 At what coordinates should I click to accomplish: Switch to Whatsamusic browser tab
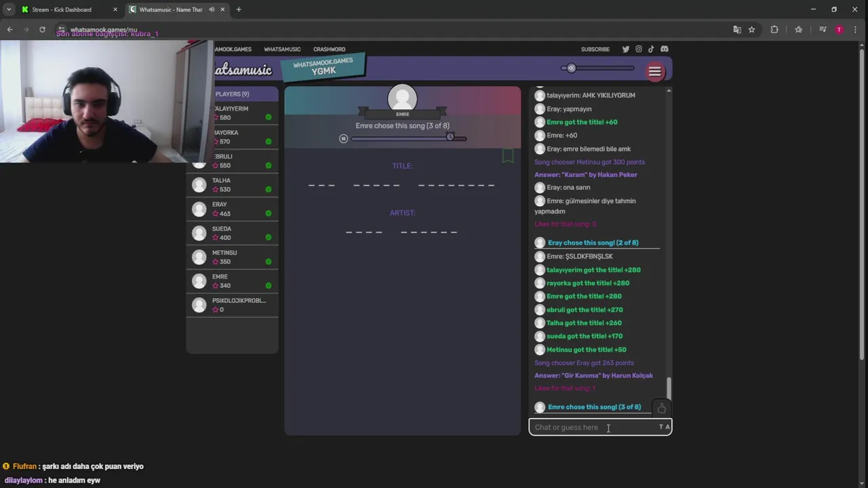pyautogui.click(x=171, y=9)
